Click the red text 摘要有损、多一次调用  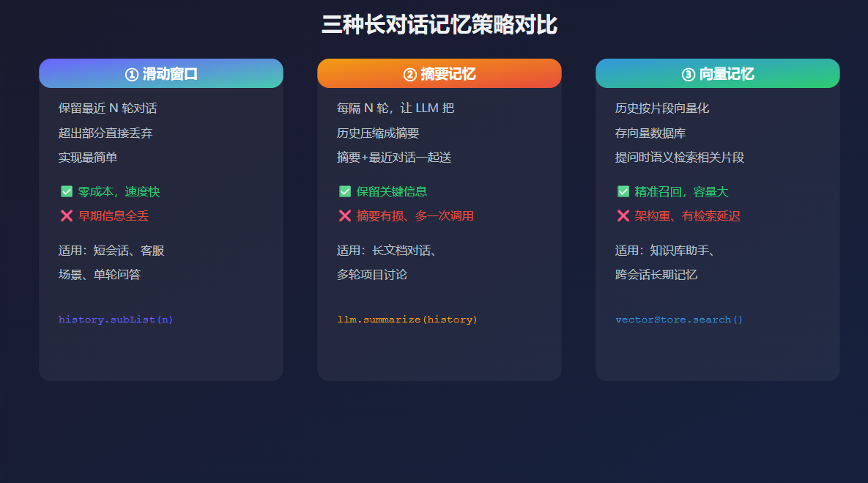click(x=415, y=216)
